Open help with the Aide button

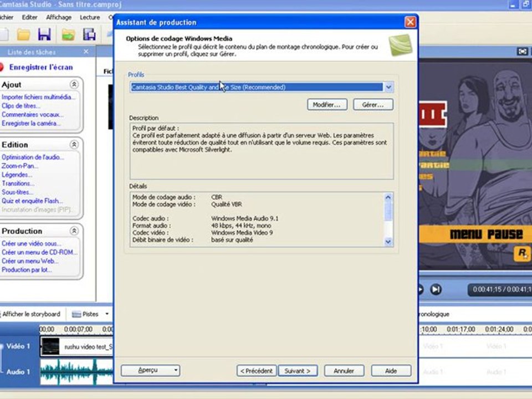[x=391, y=371]
